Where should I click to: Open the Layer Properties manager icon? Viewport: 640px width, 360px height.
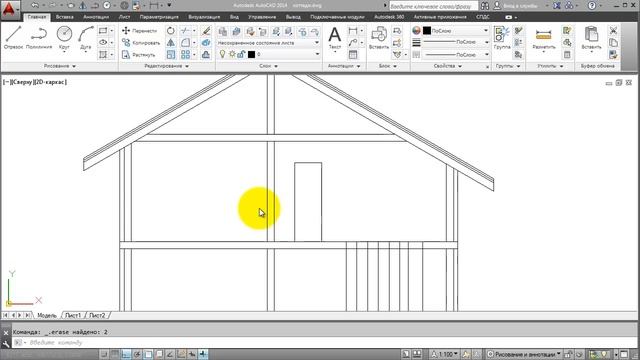(223, 31)
